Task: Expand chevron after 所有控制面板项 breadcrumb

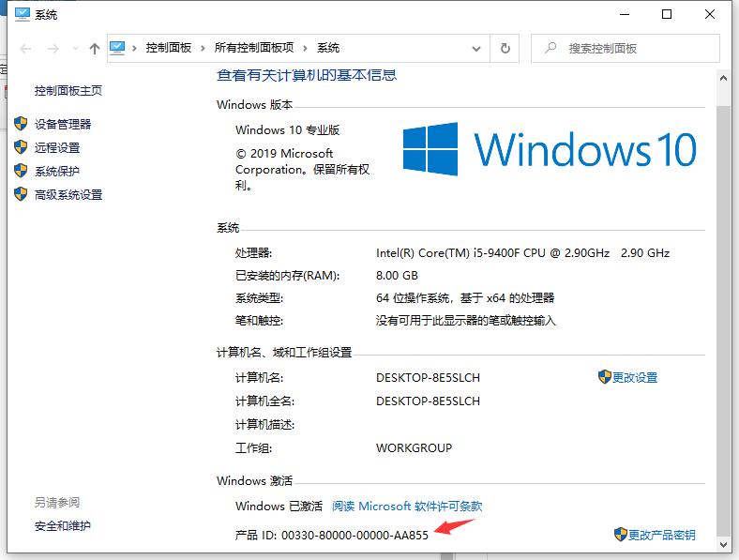Action: click(x=307, y=48)
